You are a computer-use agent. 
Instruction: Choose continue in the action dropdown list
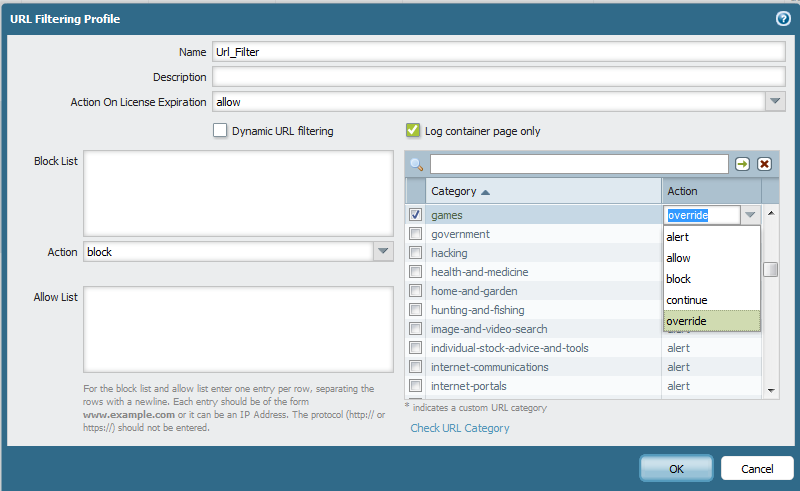[x=687, y=300]
